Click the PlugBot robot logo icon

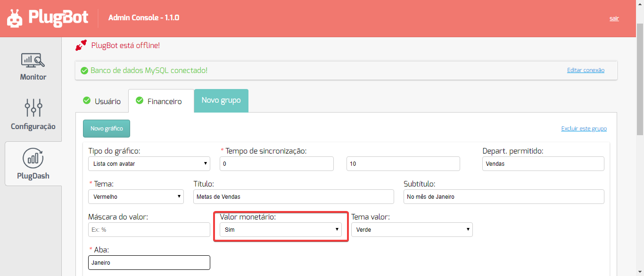pyautogui.click(x=15, y=18)
